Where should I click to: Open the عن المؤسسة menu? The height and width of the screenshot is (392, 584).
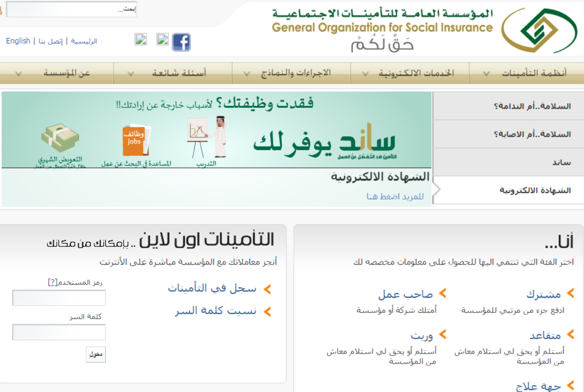[67, 73]
